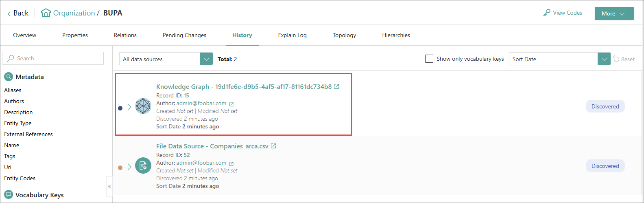Click the orange dot on File Data Source record
This screenshot has width=644, height=203.
[x=120, y=168]
